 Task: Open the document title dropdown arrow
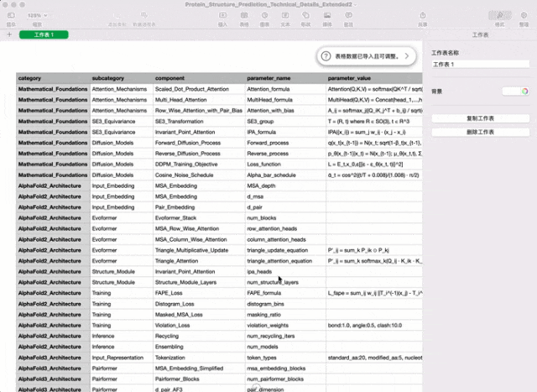(x=355, y=5)
